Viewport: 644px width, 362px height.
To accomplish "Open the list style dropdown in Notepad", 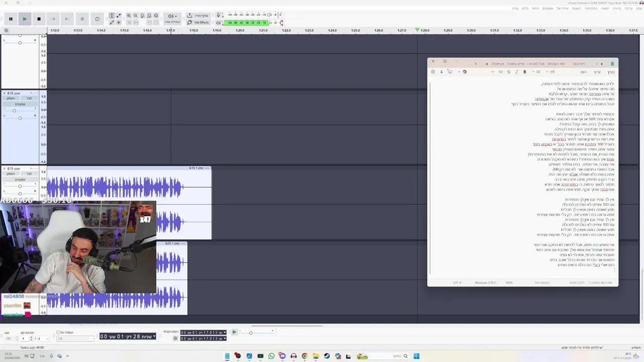I will (x=536, y=72).
